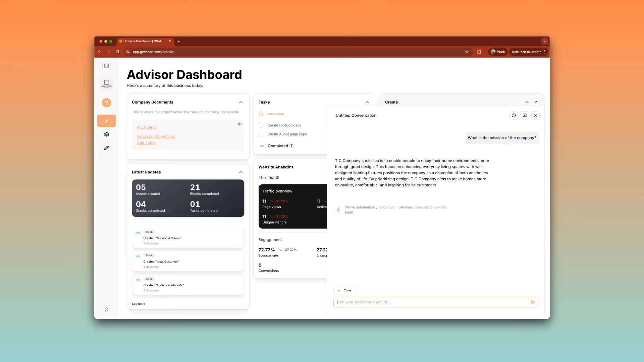Click Add a task
The width and height of the screenshot is (644, 362).
275,114
